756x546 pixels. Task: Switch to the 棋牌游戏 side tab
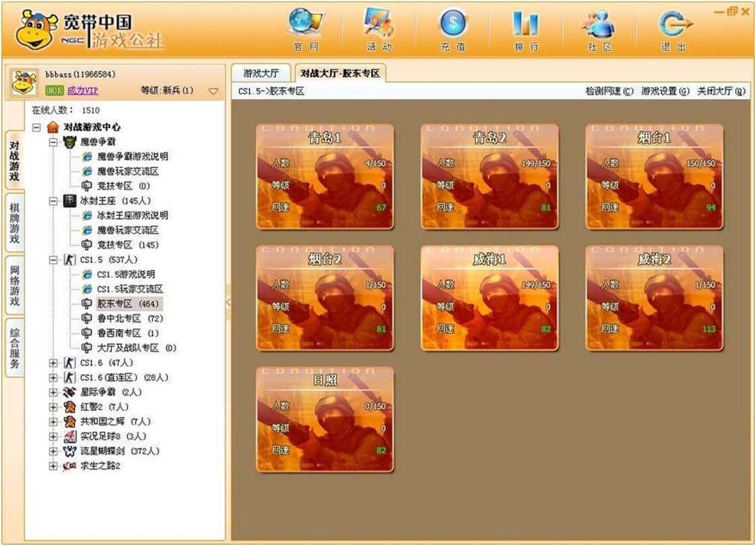pyautogui.click(x=14, y=223)
